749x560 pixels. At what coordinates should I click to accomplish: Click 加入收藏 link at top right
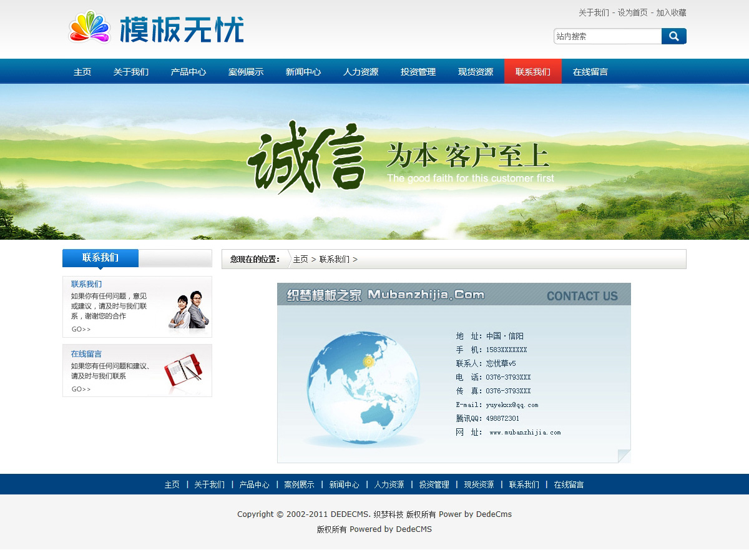tap(671, 12)
